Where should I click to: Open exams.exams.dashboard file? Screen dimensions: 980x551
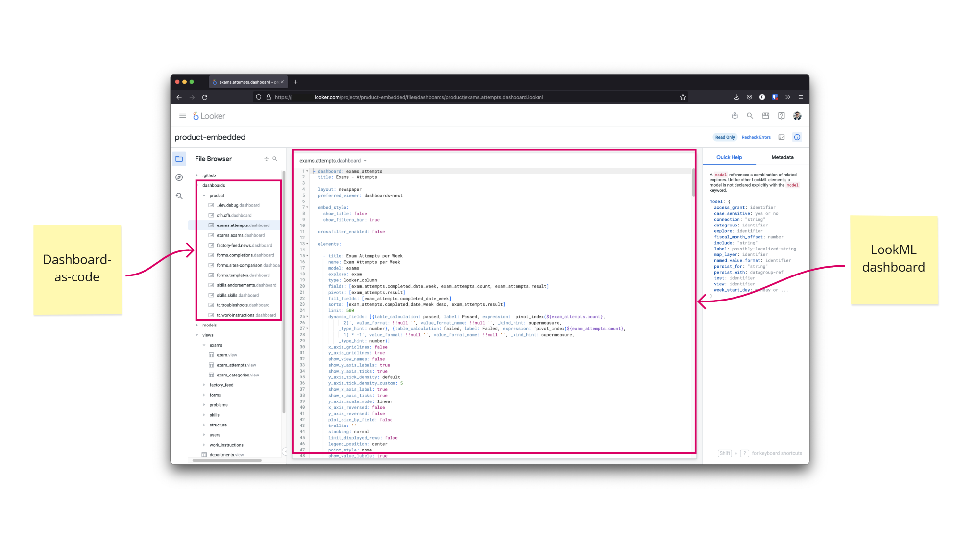pyautogui.click(x=241, y=235)
